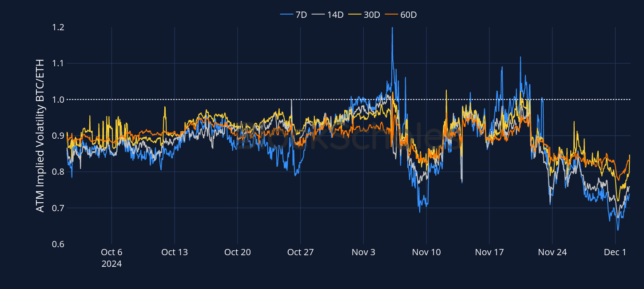The width and height of the screenshot is (644, 289).
Task: Click the Dec 1 date tick label
Action: [x=615, y=252]
